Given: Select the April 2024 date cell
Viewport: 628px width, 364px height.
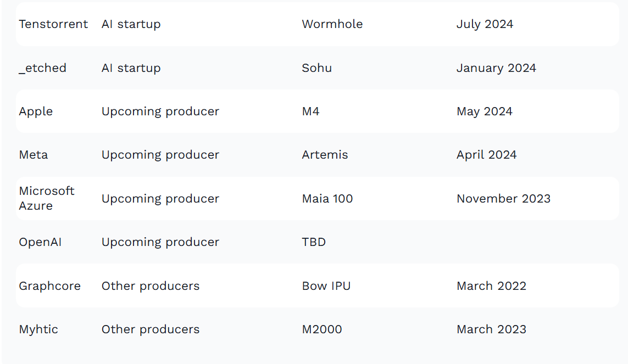Looking at the screenshot, I should tap(486, 155).
